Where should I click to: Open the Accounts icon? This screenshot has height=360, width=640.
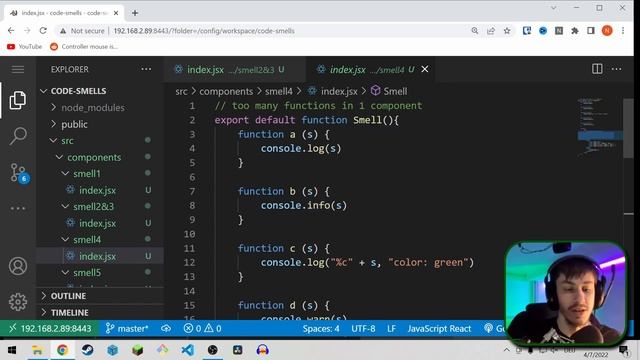click(18, 266)
